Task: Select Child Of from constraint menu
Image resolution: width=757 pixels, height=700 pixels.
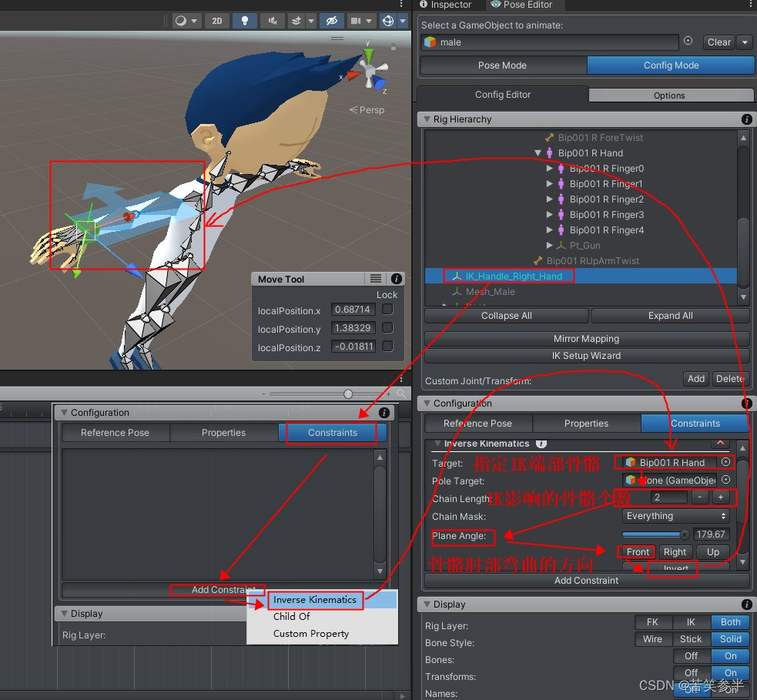Action: pyautogui.click(x=291, y=616)
